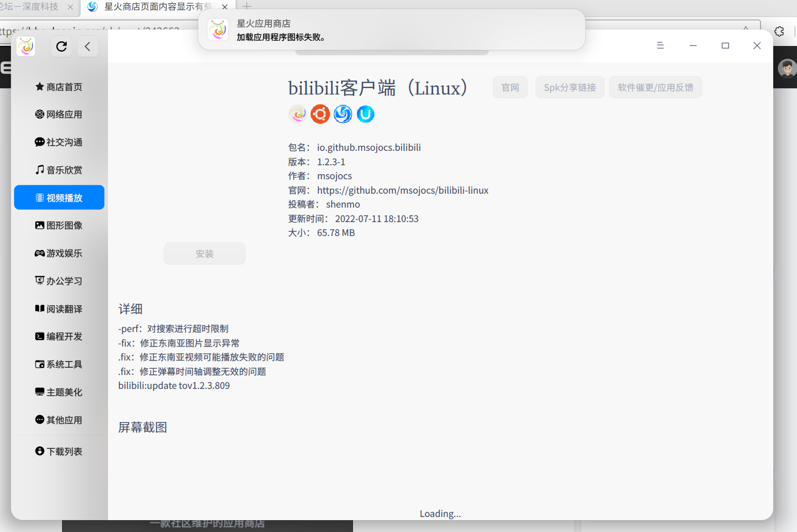Click the bilibili客户端 (Linux) title
797x532 pixels.
(x=378, y=88)
